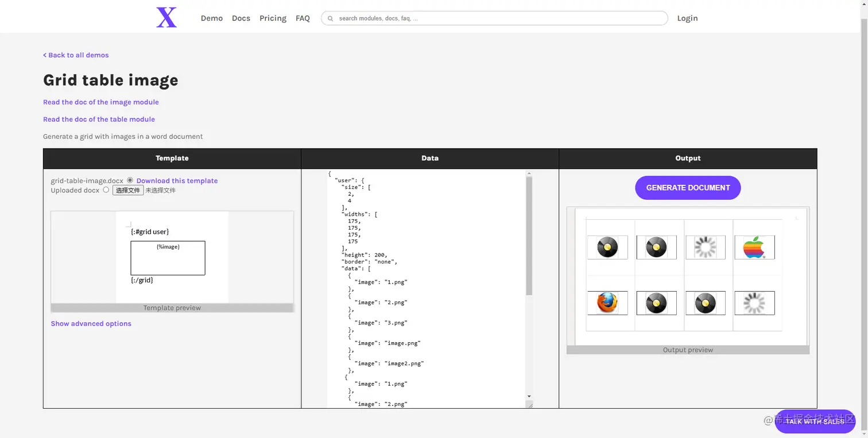The height and width of the screenshot is (438, 868).
Task: Select the Uploaded docx radio button
Action: click(106, 190)
